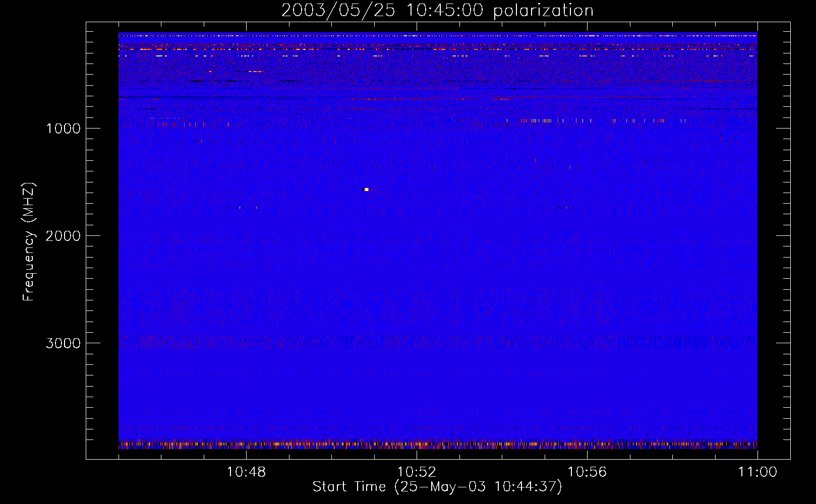Click the 'Start Time (25-May-03 10:44:37)' label
The image size is (816, 504).
(437, 487)
